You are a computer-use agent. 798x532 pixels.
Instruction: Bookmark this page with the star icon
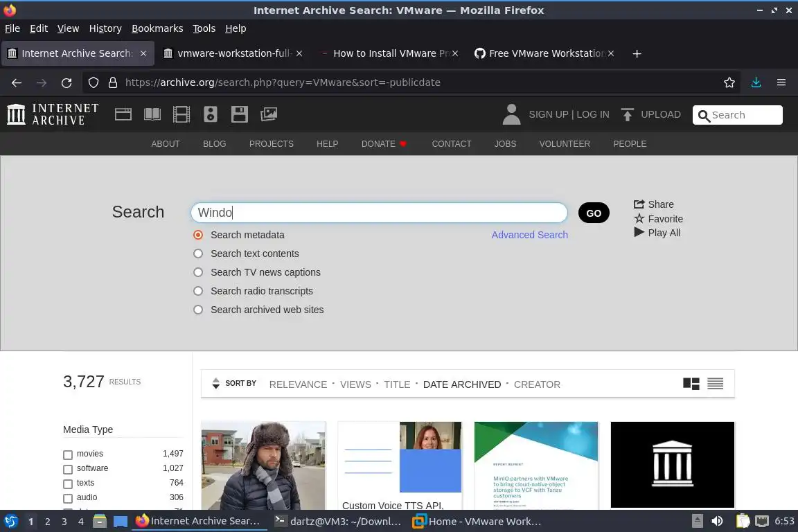[x=729, y=82]
